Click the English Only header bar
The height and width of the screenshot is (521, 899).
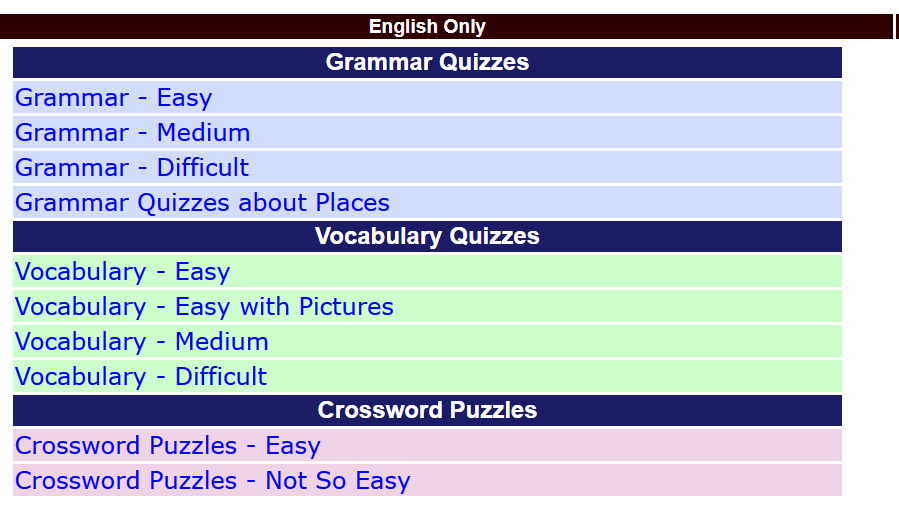pos(427,27)
